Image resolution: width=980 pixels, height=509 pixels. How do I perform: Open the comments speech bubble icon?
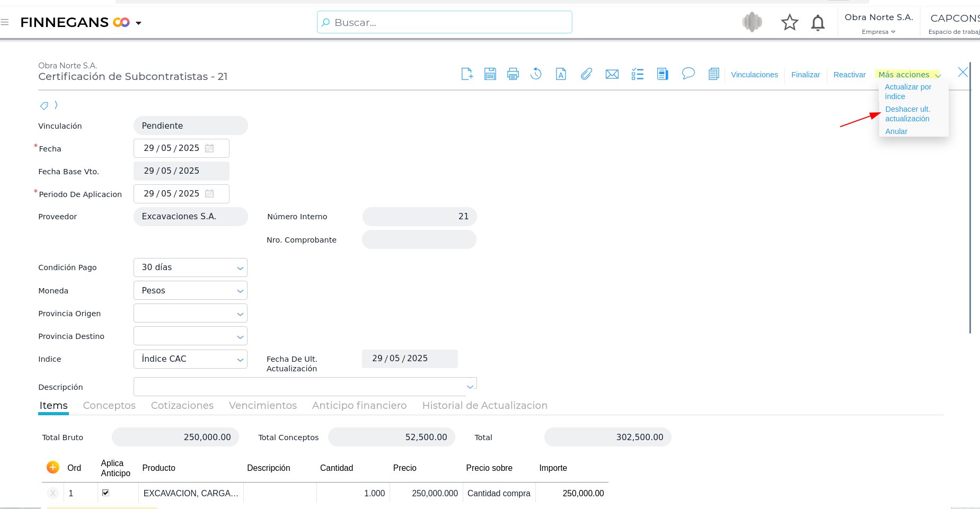[688, 74]
